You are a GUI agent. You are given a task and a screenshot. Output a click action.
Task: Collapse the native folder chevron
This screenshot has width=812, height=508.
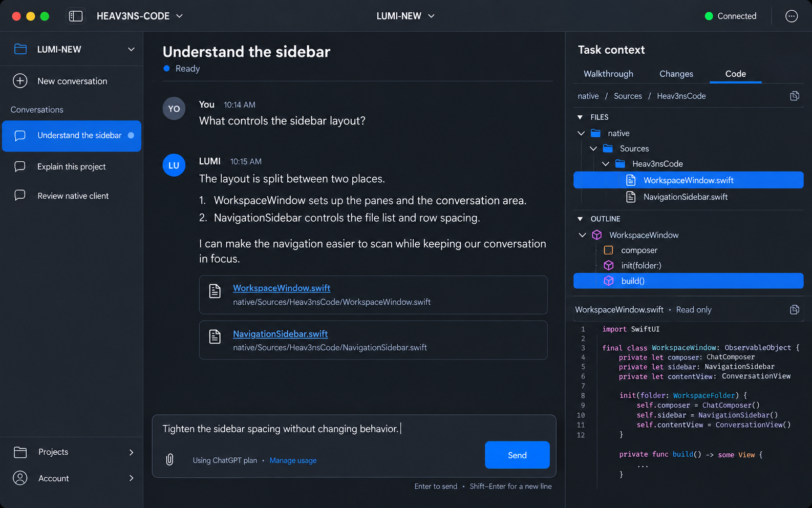[581, 133]
